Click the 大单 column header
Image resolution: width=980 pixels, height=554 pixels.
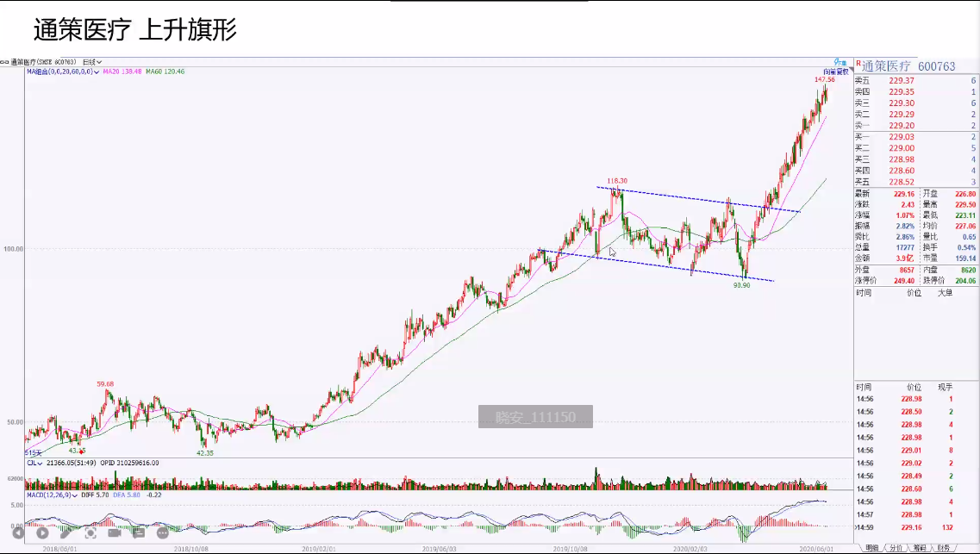coord(945,292)
